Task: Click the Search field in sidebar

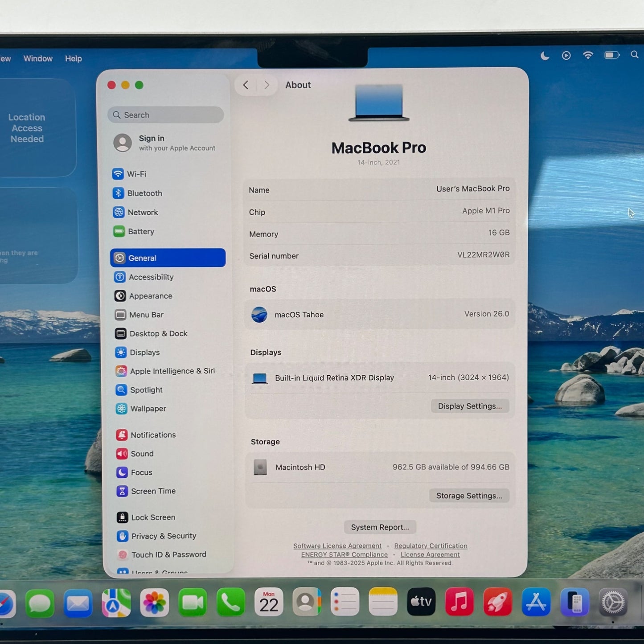Action: click(x=166, y=115)
